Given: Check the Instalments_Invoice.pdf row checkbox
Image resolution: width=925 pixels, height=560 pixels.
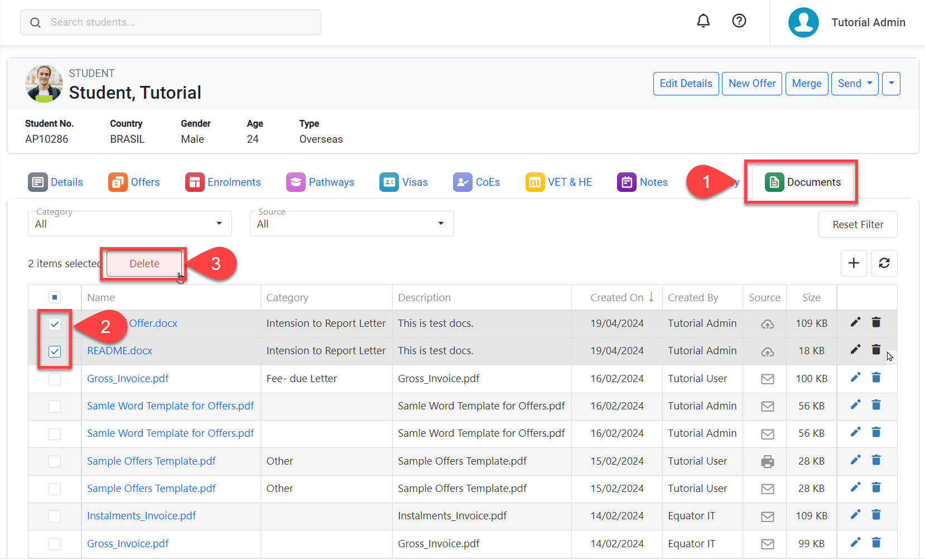Looking at the screenshot, I should point(55,516).
